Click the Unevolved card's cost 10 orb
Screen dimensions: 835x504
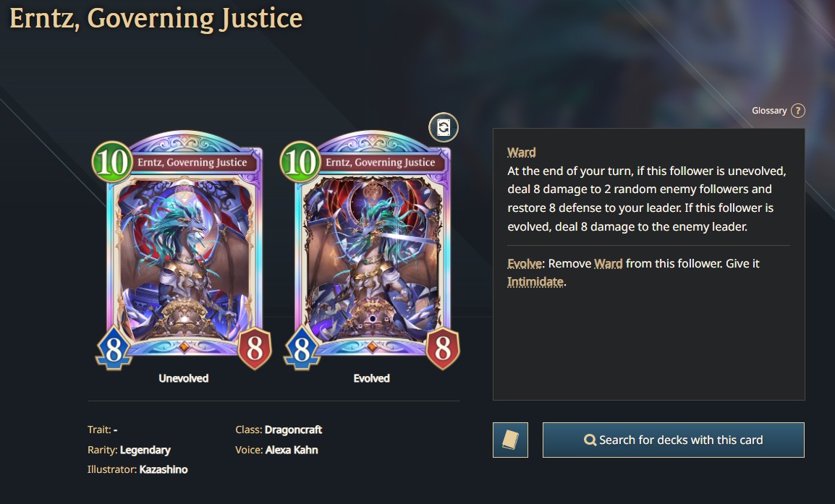[x=112, y=162]
